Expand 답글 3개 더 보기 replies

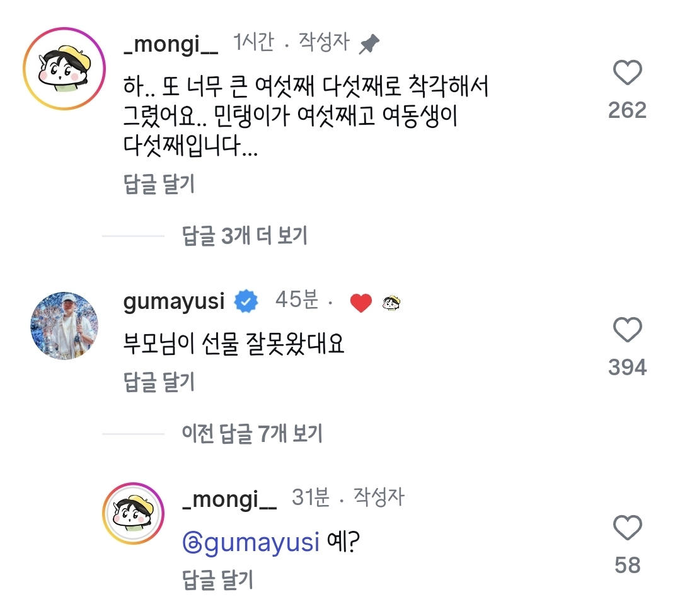coord(244,236)
